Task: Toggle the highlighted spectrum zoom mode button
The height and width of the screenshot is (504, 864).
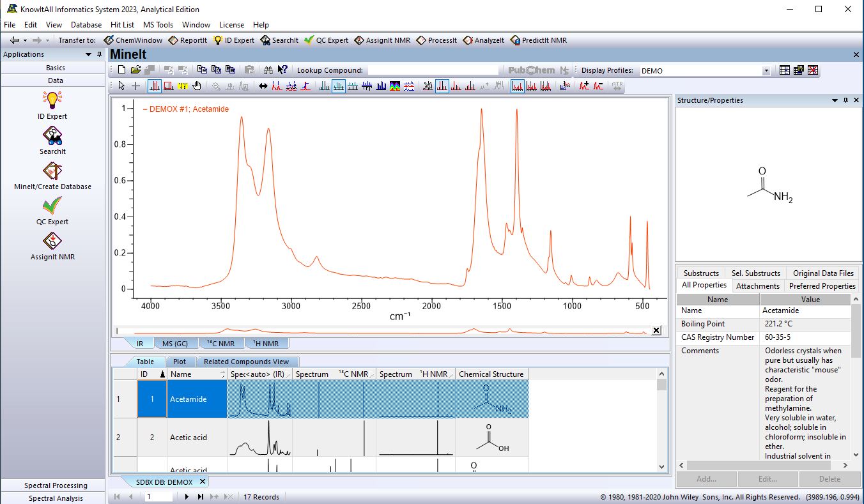Action: click(x=154, y=86)
